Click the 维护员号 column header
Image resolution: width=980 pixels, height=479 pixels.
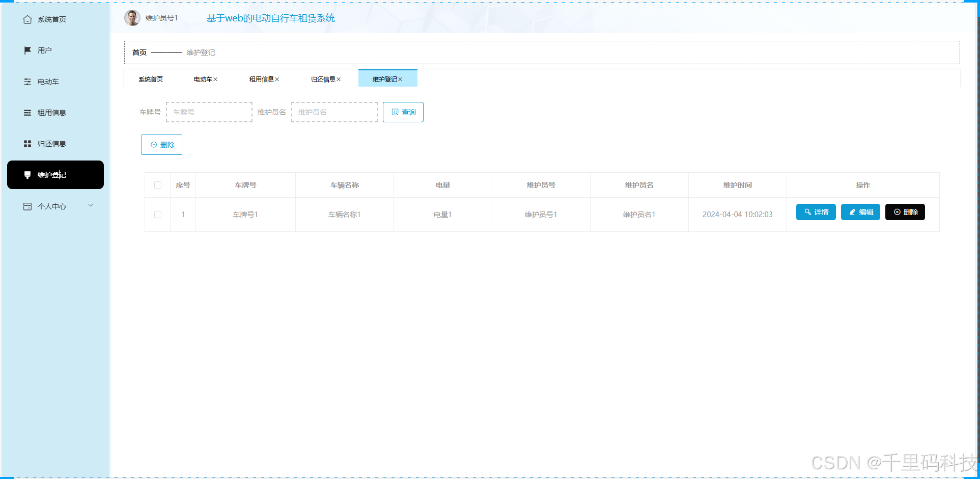(541, 185)
